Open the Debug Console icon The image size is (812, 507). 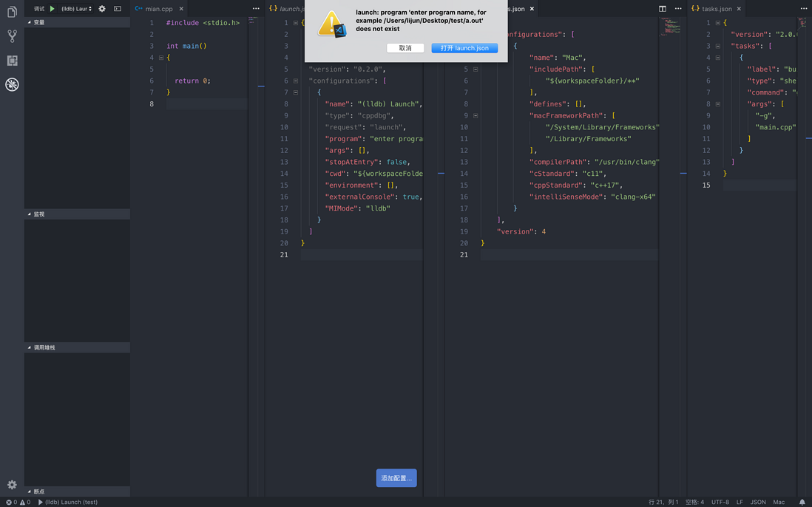(118, 9)
